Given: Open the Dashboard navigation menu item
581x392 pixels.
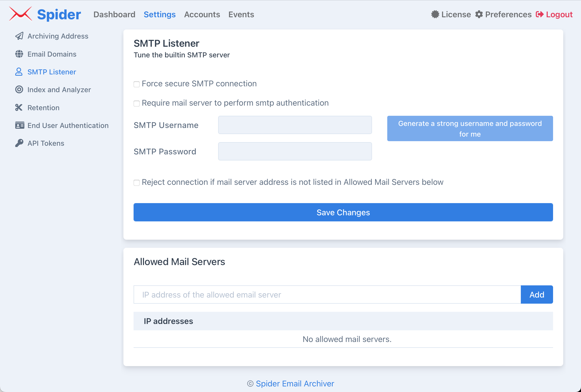Looking at the screenshot, I should pos(115,14).
